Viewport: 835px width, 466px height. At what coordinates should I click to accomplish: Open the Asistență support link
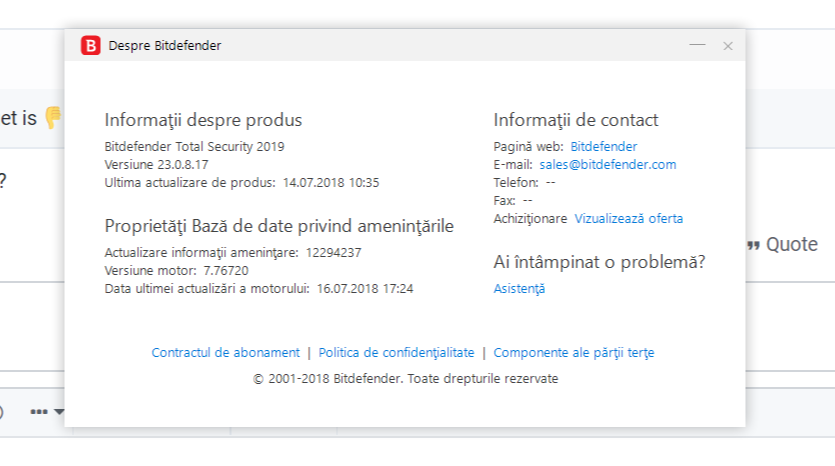point(519,289)
